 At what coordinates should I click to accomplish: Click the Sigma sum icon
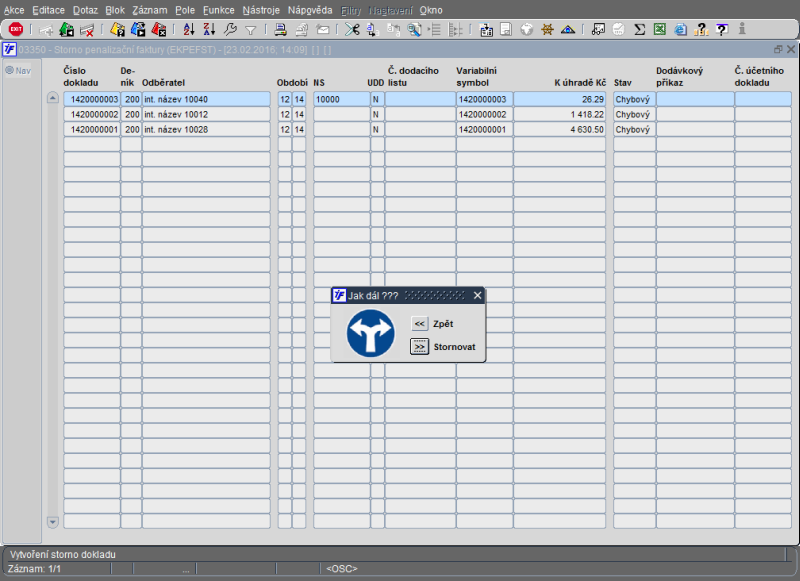pos(640,29)
